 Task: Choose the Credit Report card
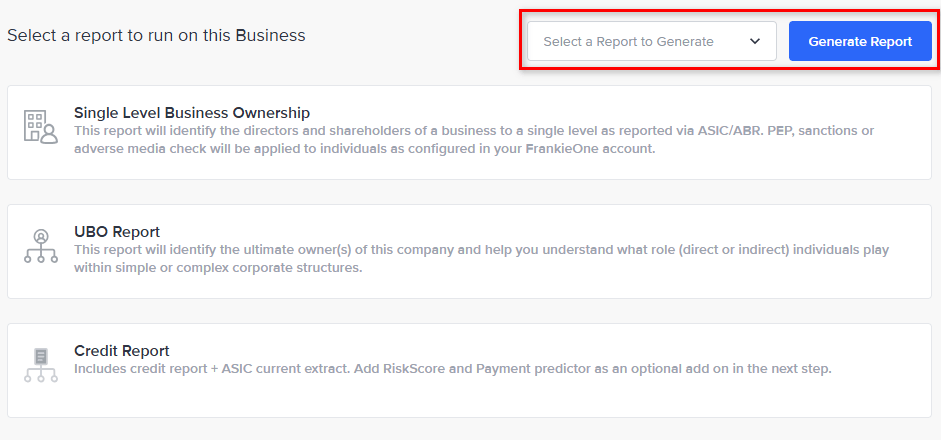(469, 370)
